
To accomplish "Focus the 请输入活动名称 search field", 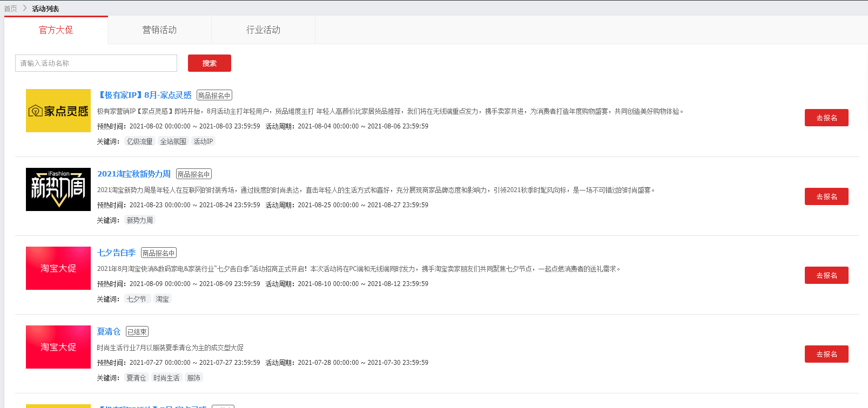I will [96, 63].
